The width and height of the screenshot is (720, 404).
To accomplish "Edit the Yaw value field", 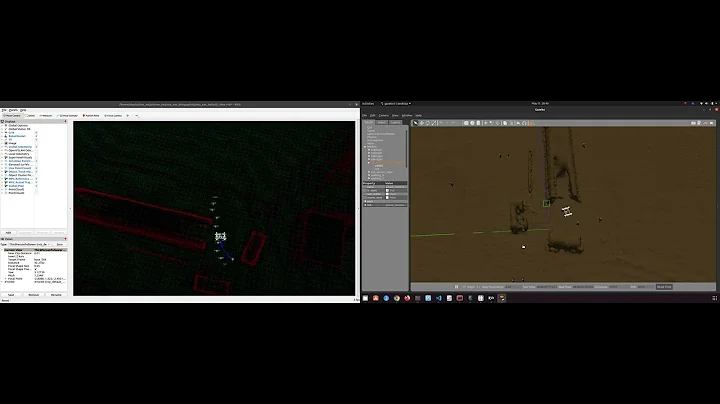I will tap(50, 272).
